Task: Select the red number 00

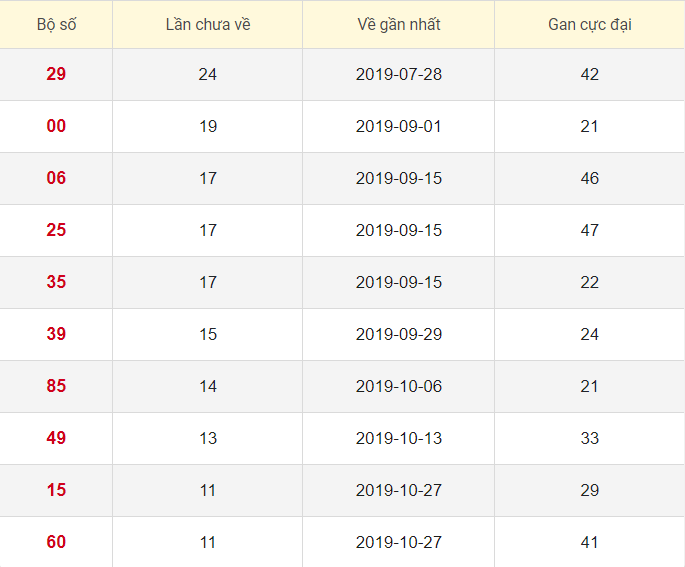Action: 56,126
